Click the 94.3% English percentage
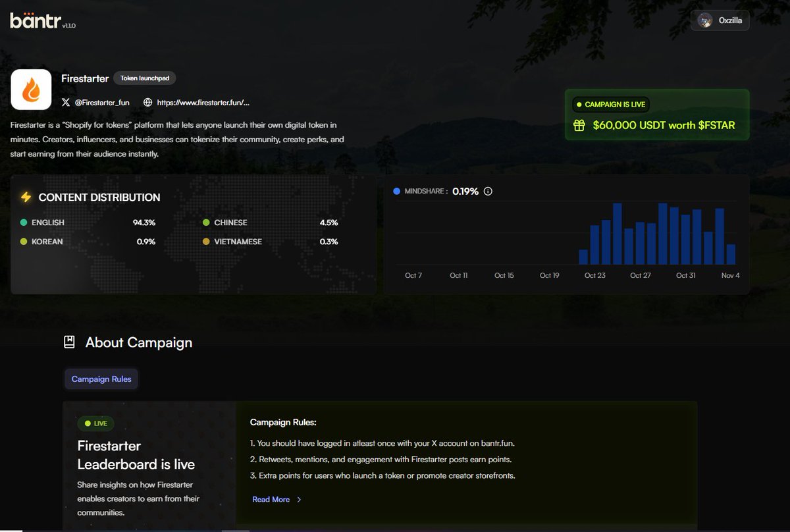 pos(144,223)
